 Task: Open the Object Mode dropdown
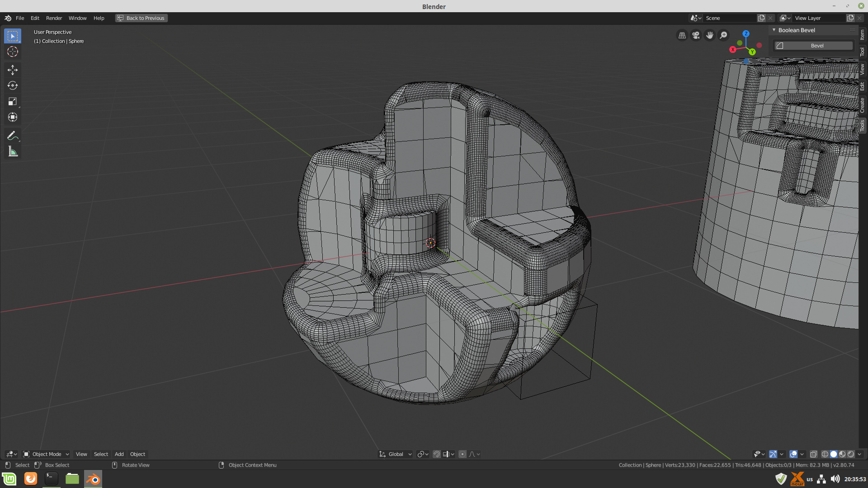46,454
